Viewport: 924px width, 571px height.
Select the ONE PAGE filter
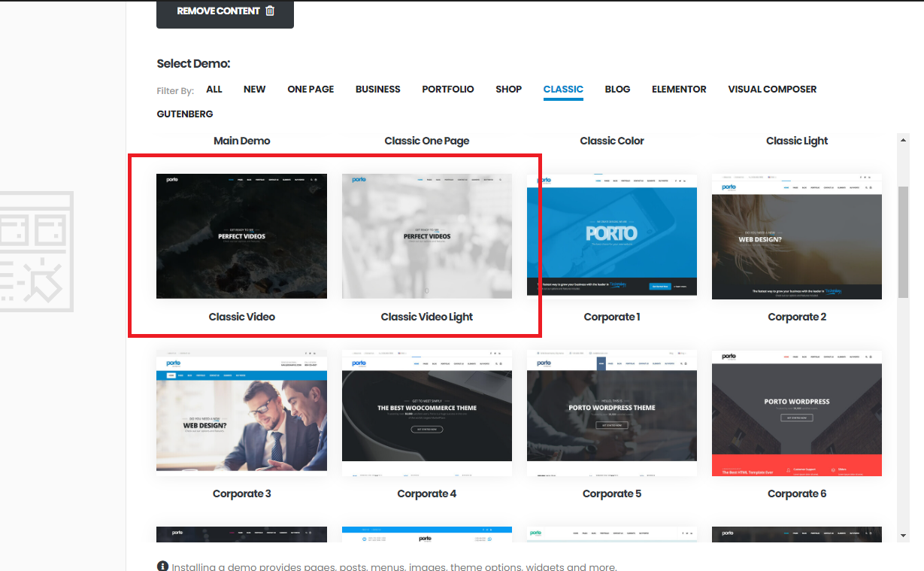point(311,89)
